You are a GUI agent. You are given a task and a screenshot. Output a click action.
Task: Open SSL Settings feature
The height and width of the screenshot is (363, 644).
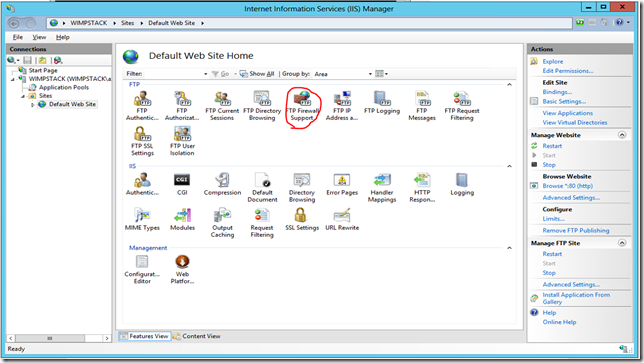302,219
